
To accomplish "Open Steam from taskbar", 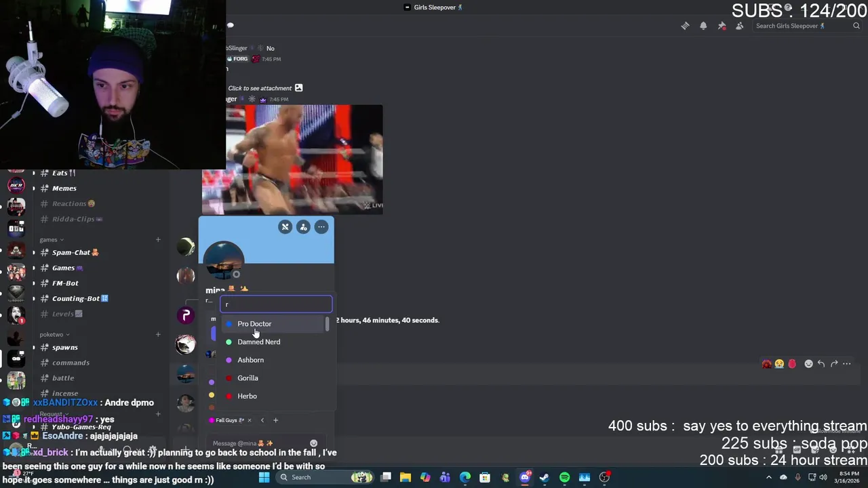I will point(544,477).
